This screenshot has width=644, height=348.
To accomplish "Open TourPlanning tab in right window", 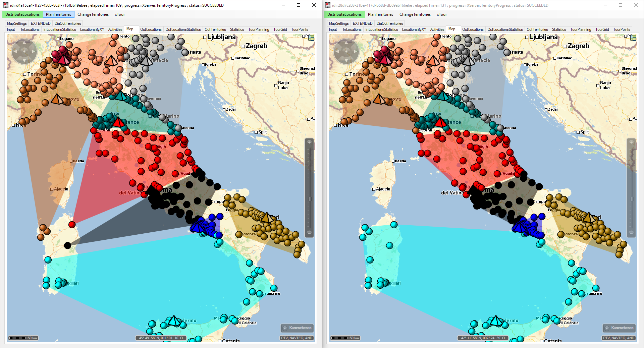I will tap(580, 30).
